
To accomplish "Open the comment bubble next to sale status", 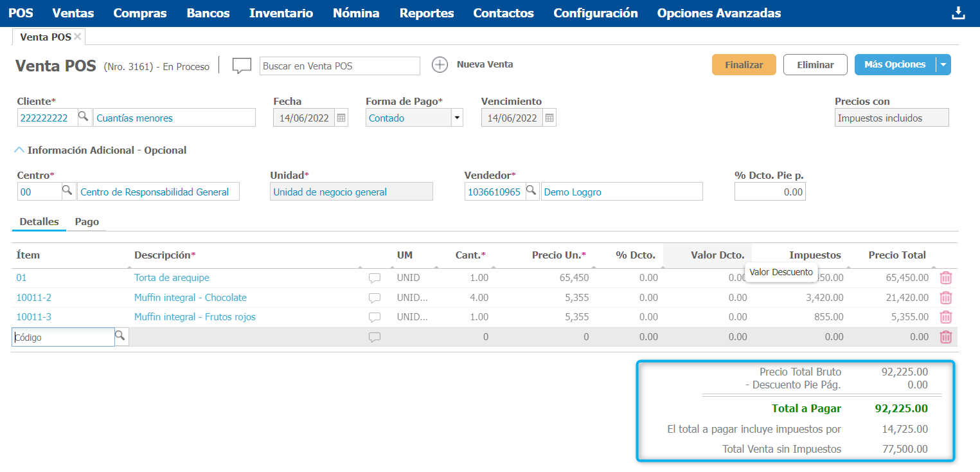I will pos(242,66).
